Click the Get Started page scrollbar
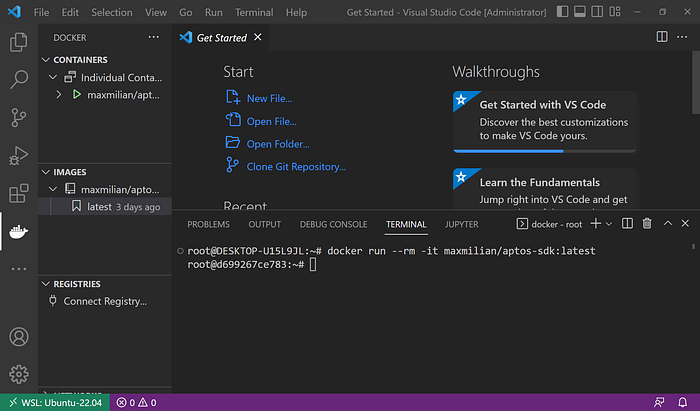 coord(696,83)
